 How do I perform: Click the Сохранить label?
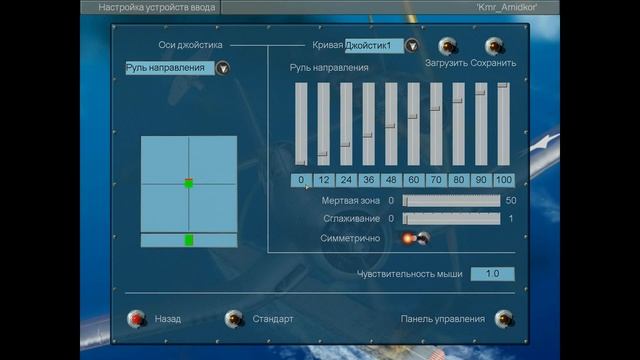click(493, 63)
